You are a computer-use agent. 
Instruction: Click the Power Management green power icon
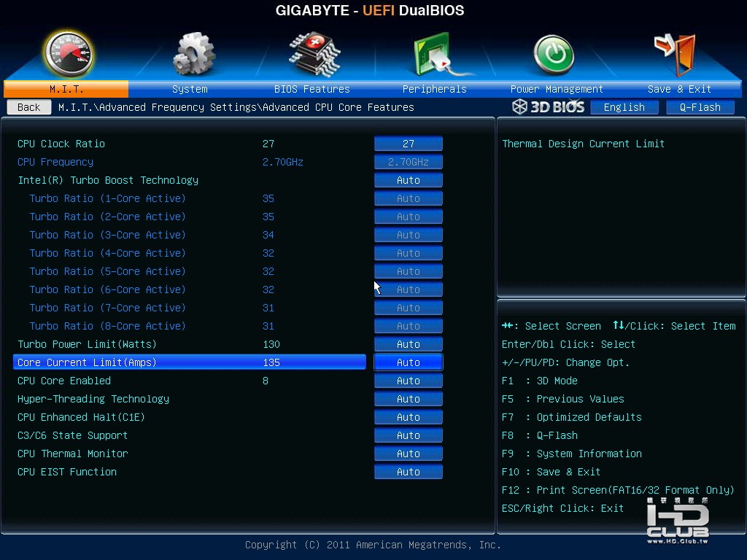click(x=554, y=55)
